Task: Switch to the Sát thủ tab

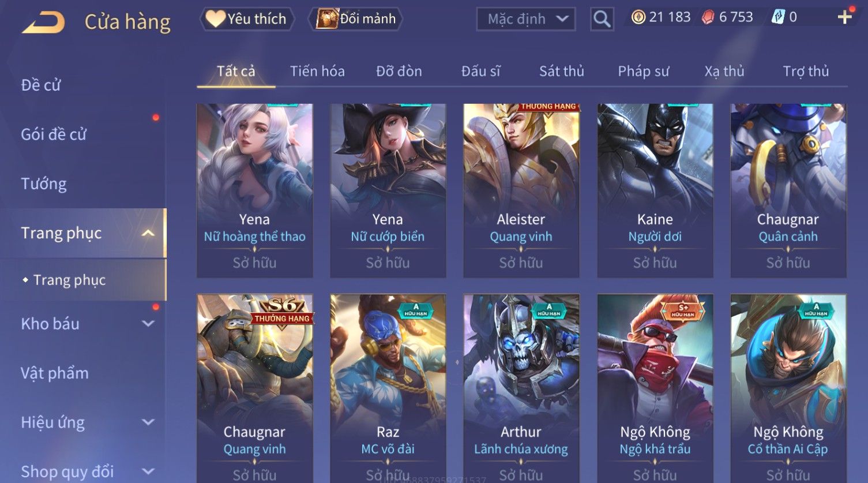Action: click(x=561, y=71)
